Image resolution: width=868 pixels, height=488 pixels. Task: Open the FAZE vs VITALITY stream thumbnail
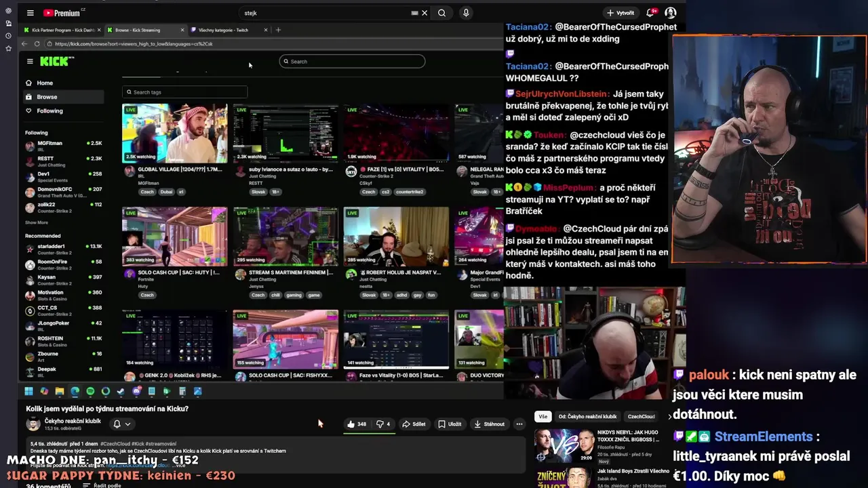[x=396, y=133]
